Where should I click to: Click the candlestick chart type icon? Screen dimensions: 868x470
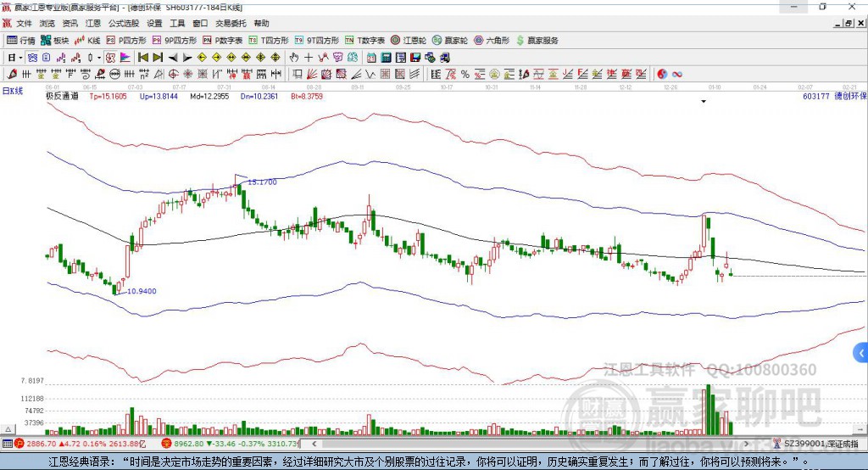[90, 58]
